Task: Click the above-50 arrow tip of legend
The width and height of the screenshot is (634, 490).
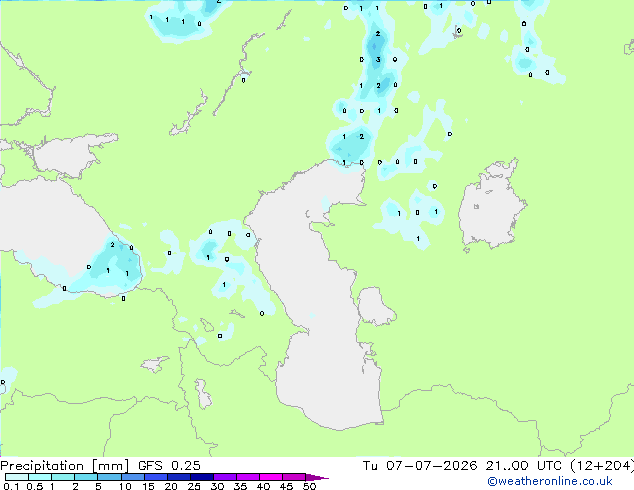Action: [317, 477]
